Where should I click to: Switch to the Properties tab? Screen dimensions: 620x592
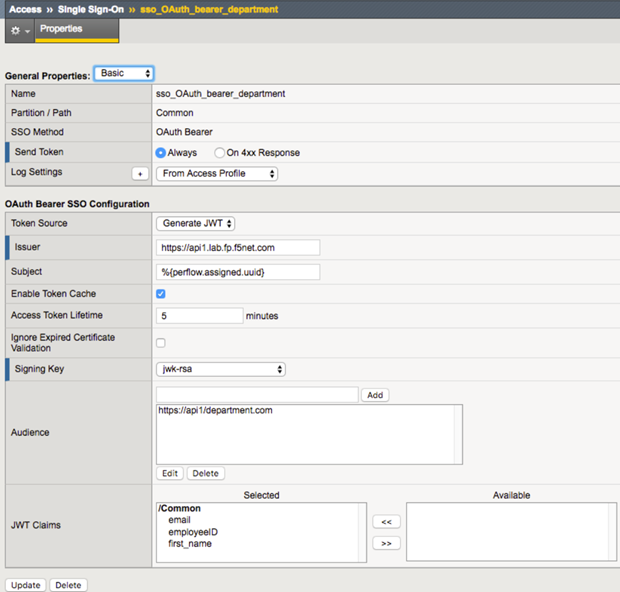[x=61, y=29]
